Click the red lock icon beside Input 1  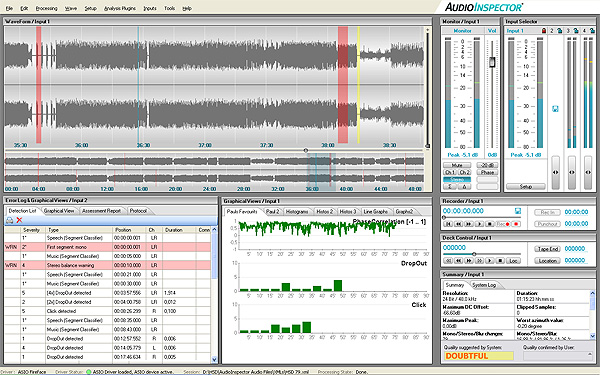click(x=543, y=31)
